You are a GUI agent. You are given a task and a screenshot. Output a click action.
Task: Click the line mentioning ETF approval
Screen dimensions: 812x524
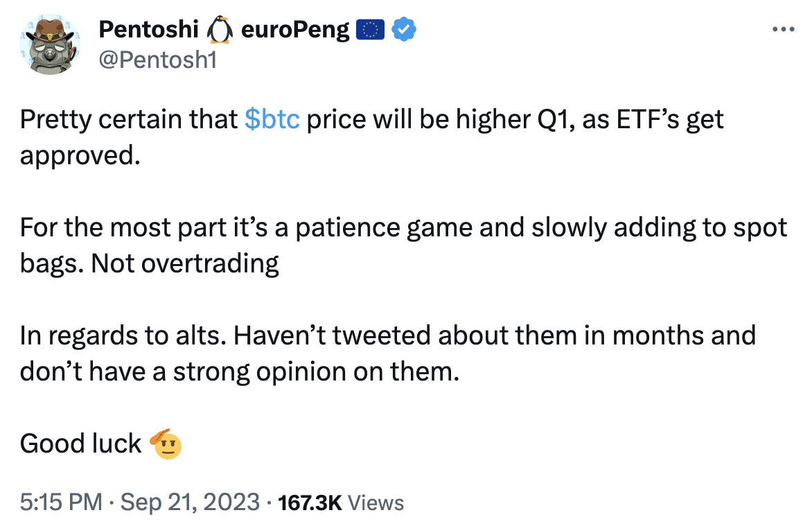pyautogui.click(x=372, y=119)
